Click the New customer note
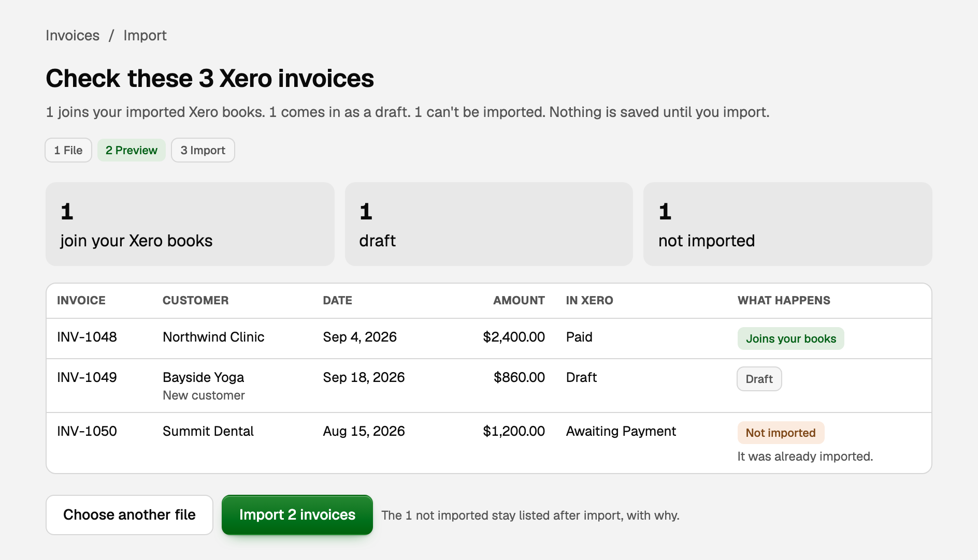 click(204, 395)
